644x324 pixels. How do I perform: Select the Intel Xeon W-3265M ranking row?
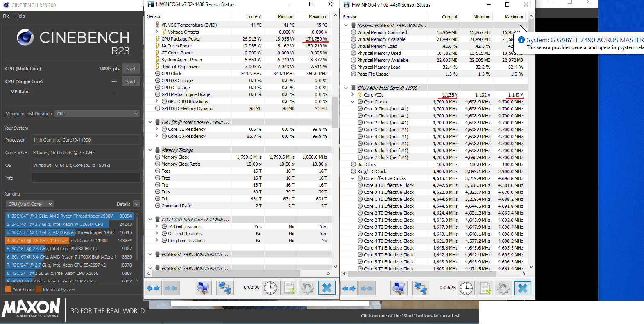[x=69, y=224]
